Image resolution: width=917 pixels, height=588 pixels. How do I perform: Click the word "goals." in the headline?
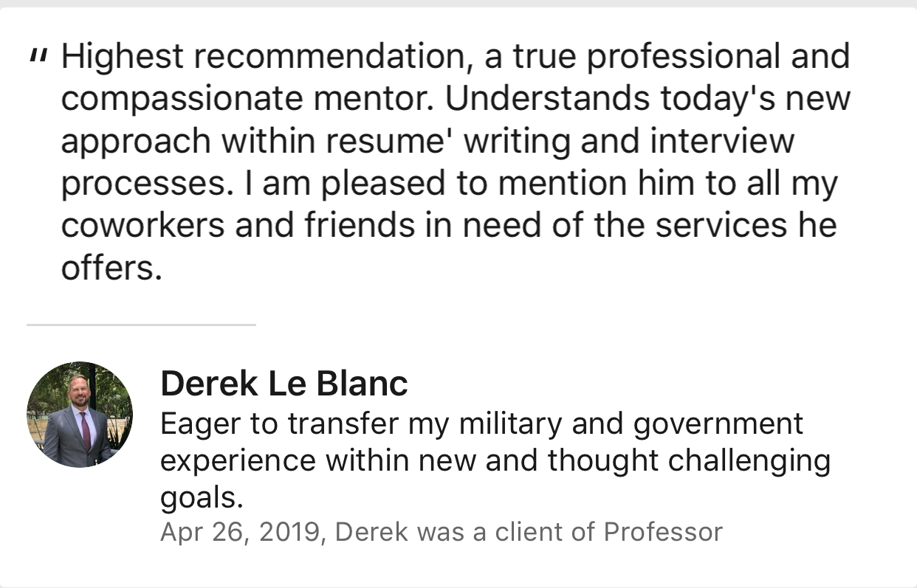tap(202, 498)
